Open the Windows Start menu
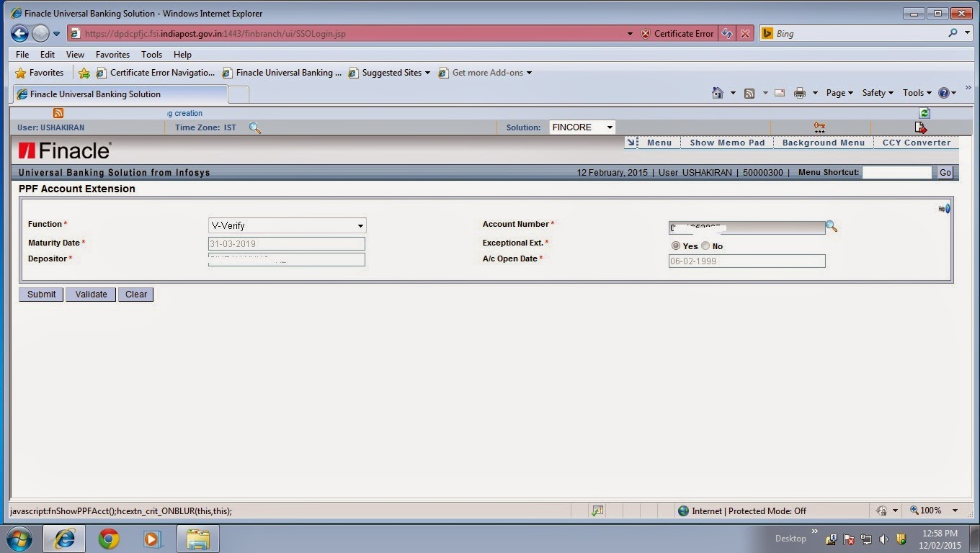Viewport: 980px width, 553px height. (x=19, y=539)
